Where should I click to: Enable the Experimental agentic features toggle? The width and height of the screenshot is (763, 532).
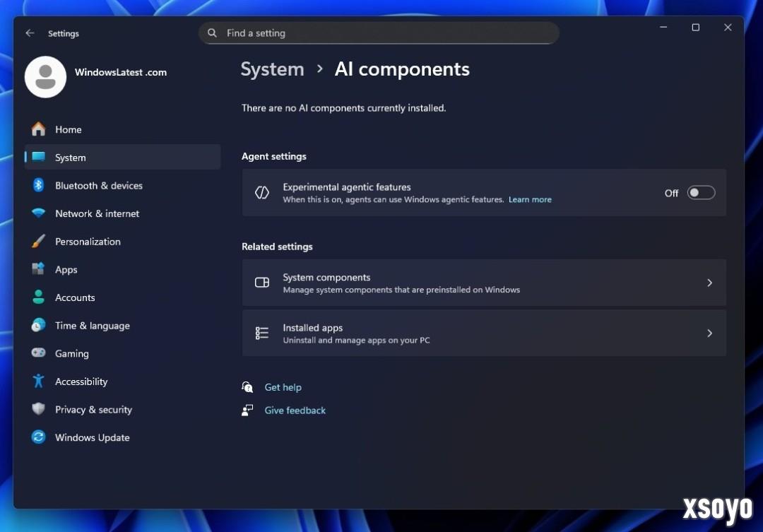tap(701, 193)
